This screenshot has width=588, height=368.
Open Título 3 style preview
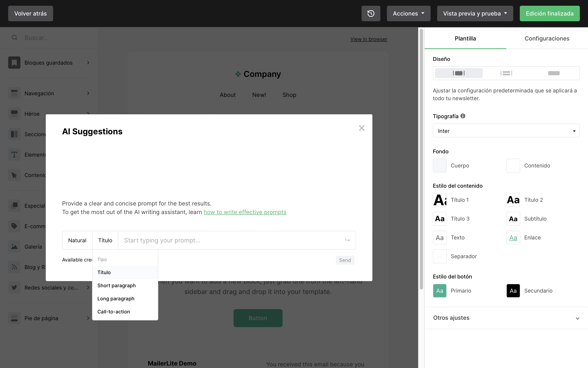point(440,219)
